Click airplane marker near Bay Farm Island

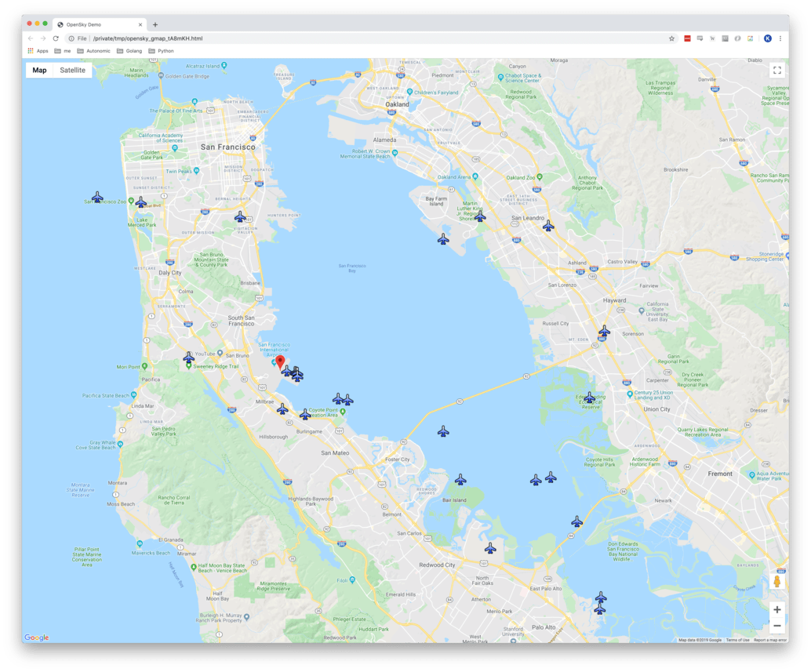[443, 238]
